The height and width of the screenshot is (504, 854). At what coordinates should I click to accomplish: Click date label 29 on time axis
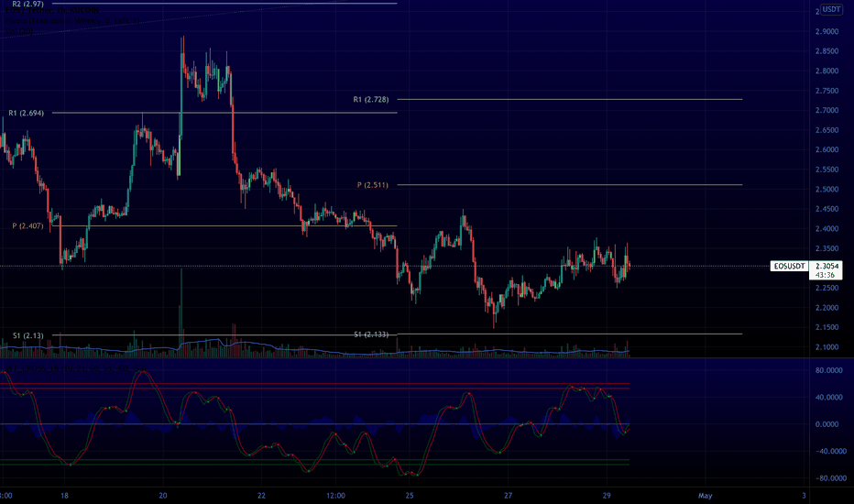point(607,495)
